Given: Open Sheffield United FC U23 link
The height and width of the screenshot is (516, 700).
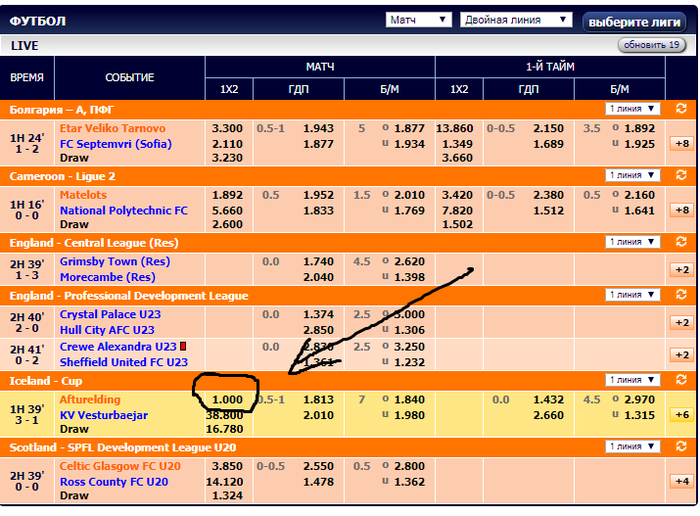Looking at the screenshot, I should coord(124,362).
